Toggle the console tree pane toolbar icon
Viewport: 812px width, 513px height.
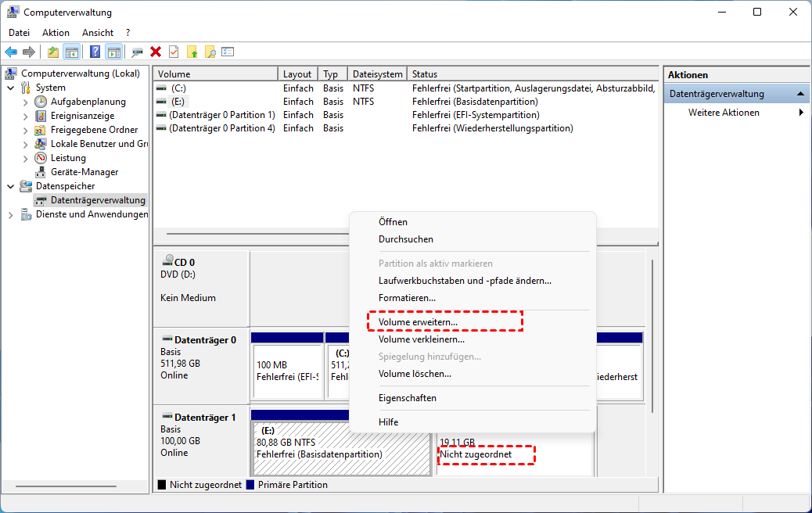pyautogui.click(x=71, y=52)
